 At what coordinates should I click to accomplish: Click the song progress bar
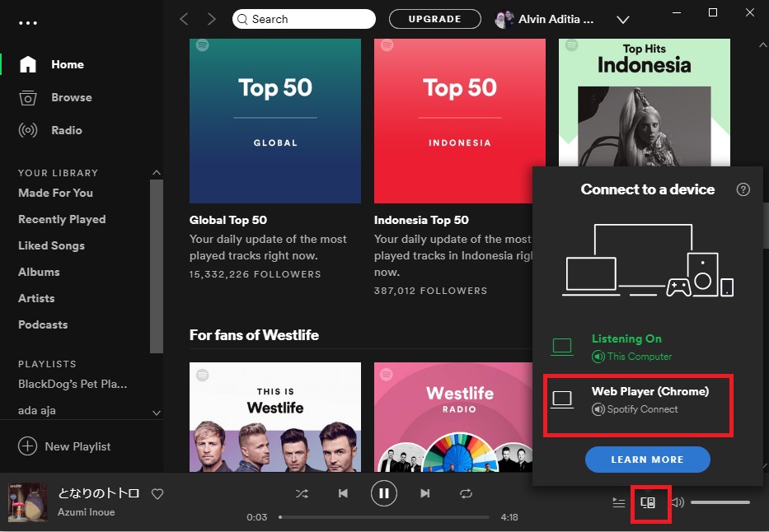(384, 517)
